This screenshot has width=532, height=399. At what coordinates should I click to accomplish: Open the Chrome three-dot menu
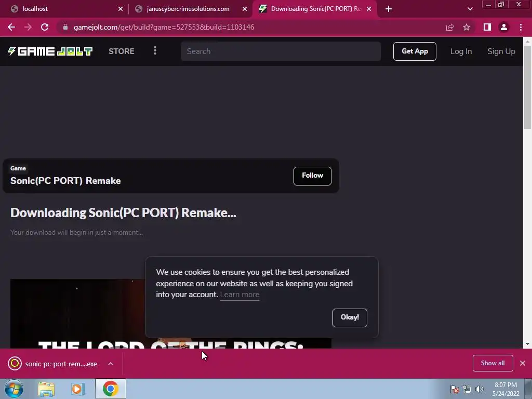click(521, 27)
